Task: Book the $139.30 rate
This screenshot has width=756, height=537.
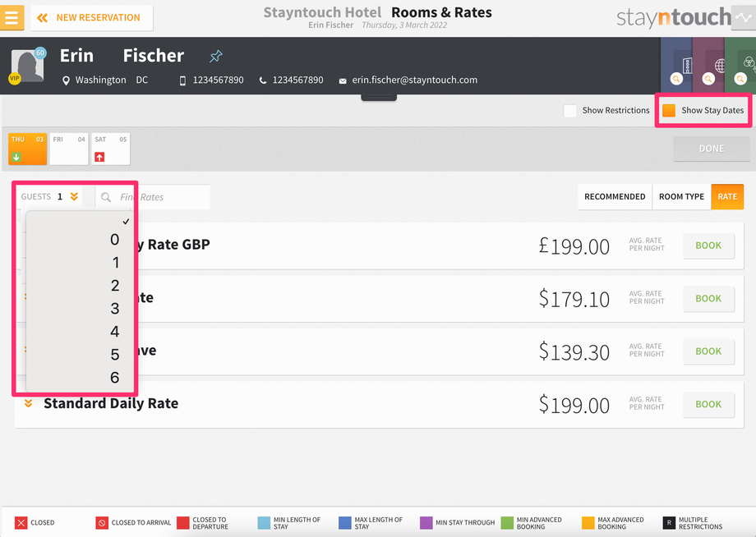Action: click(x=708, y=351)
